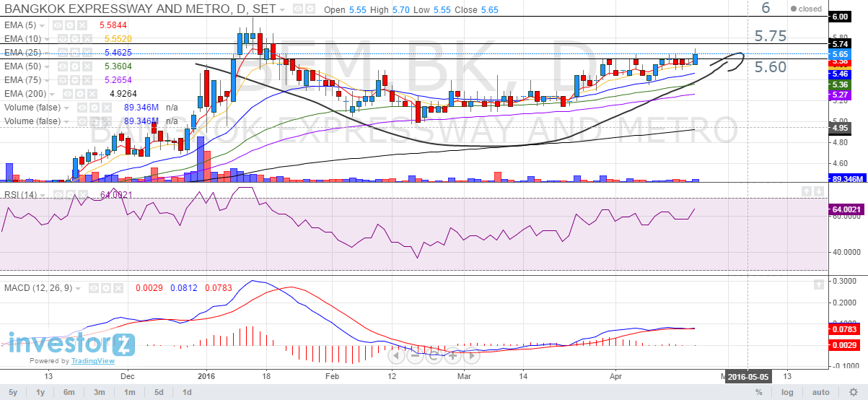Open settings gear for EMA (10)
The image size is (868, 400).
[x=75, y=39]
